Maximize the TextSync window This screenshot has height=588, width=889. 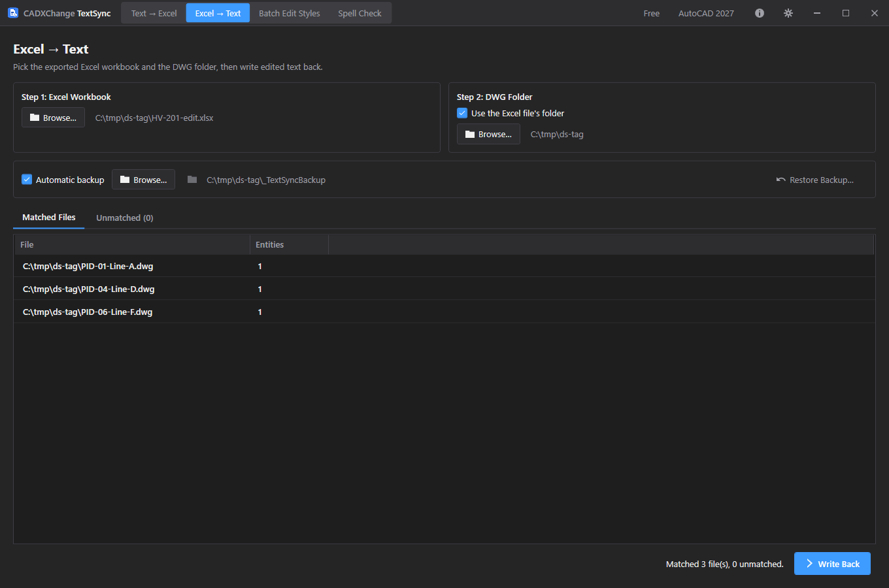pos(846,13)
